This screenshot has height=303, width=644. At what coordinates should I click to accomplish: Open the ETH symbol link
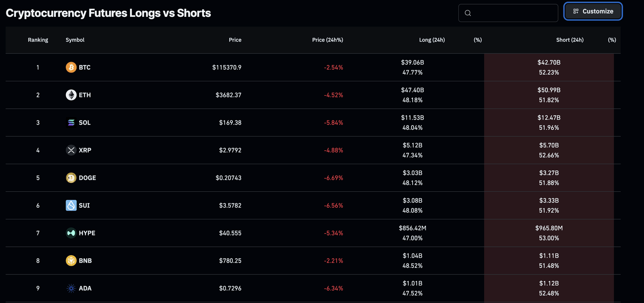85,95
